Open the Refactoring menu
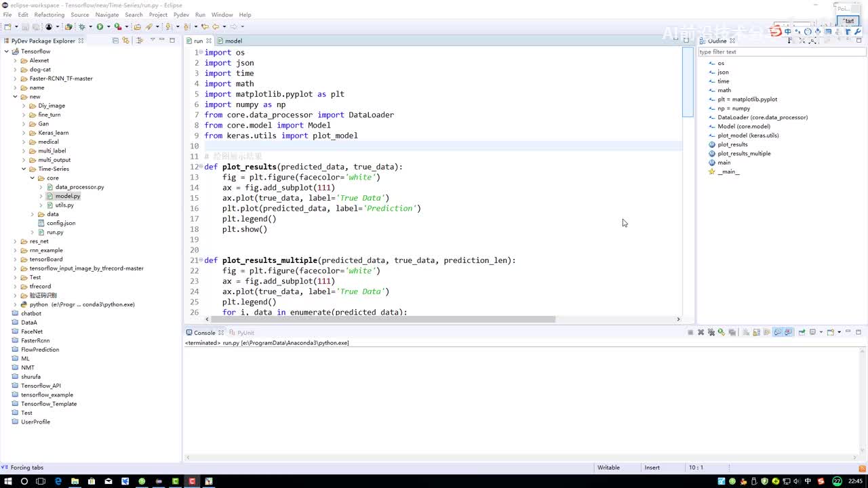 (x=49, y=14)
